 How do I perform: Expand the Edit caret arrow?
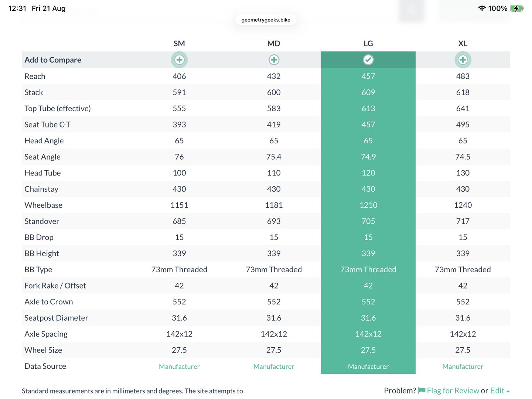pos(508,391)
